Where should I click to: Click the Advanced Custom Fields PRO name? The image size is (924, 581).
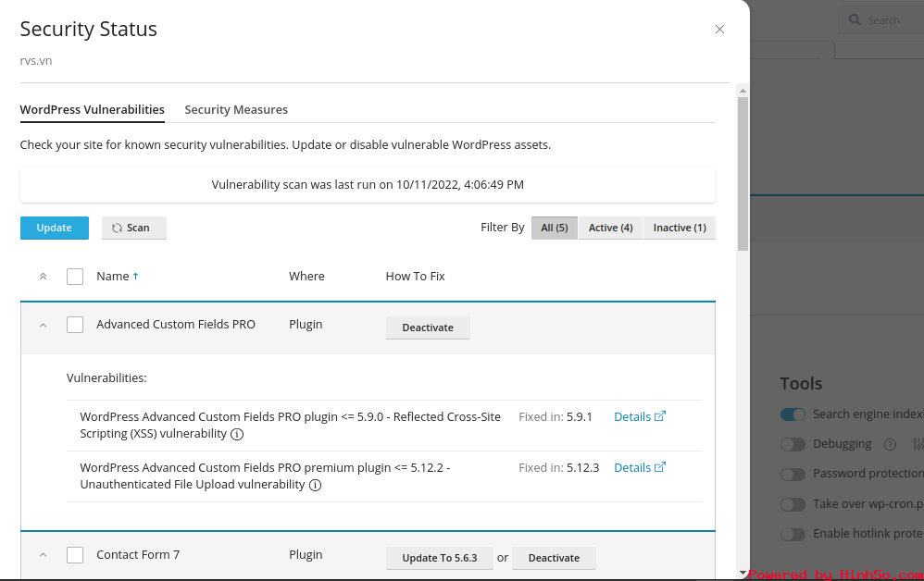point(176,325)
